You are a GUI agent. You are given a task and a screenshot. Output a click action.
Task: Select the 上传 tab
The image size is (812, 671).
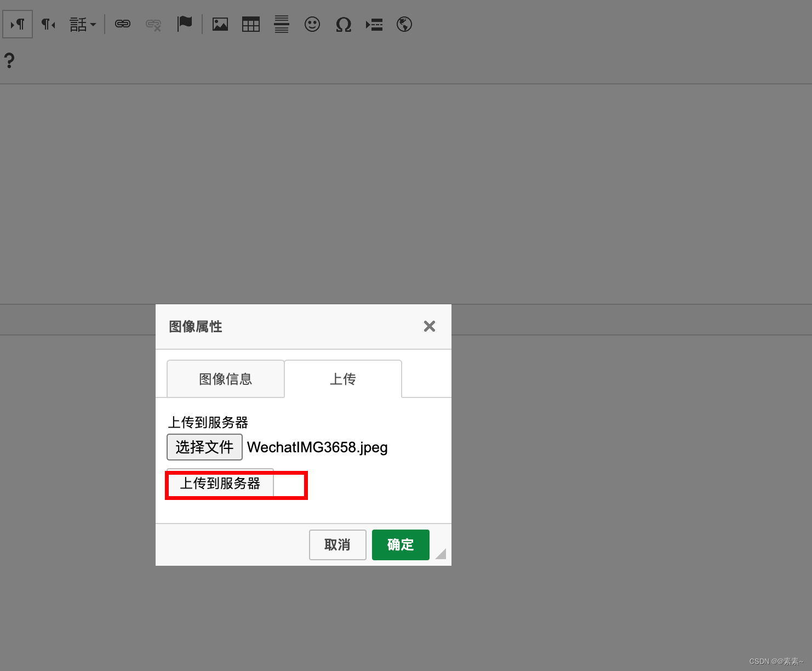coord(343,379)
